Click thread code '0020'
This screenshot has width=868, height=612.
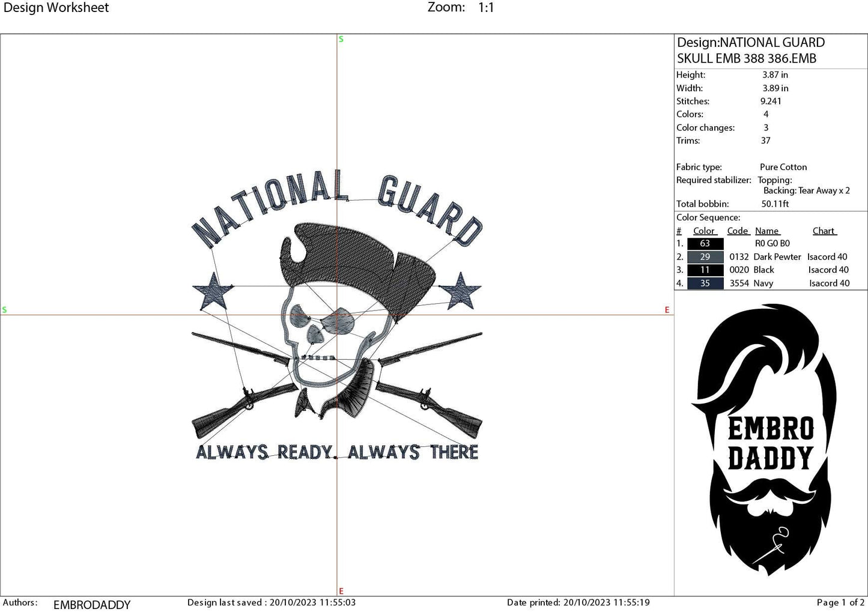pyautogui.click(x=739, y=270)
